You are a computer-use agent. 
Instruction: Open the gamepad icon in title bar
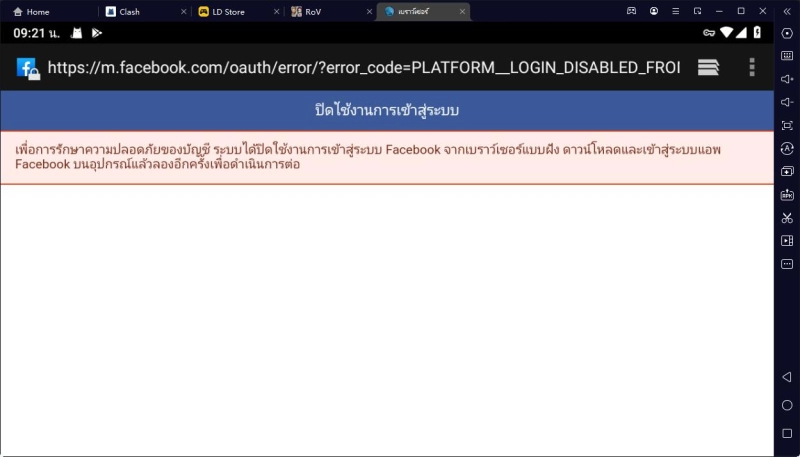(x=632, y=11)
